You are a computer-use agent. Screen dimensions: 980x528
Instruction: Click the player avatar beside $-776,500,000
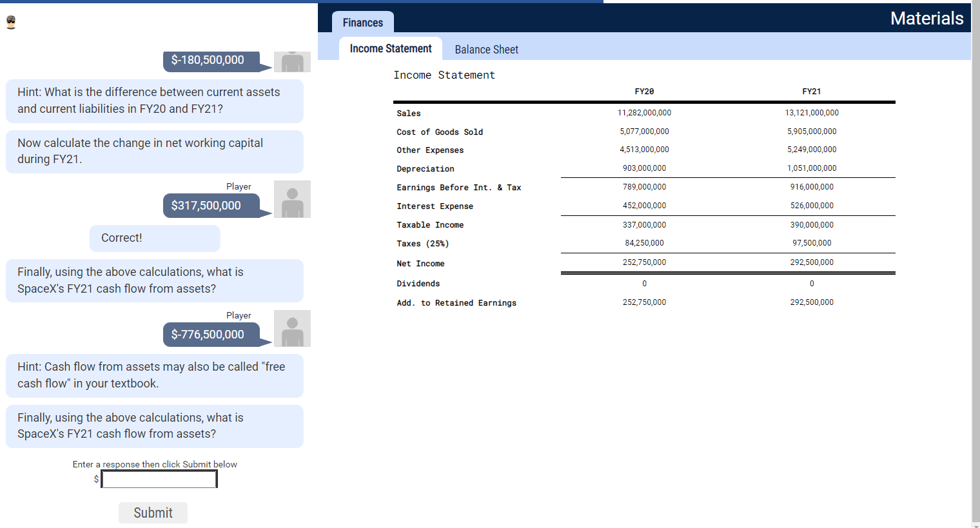tap(292, 328)
